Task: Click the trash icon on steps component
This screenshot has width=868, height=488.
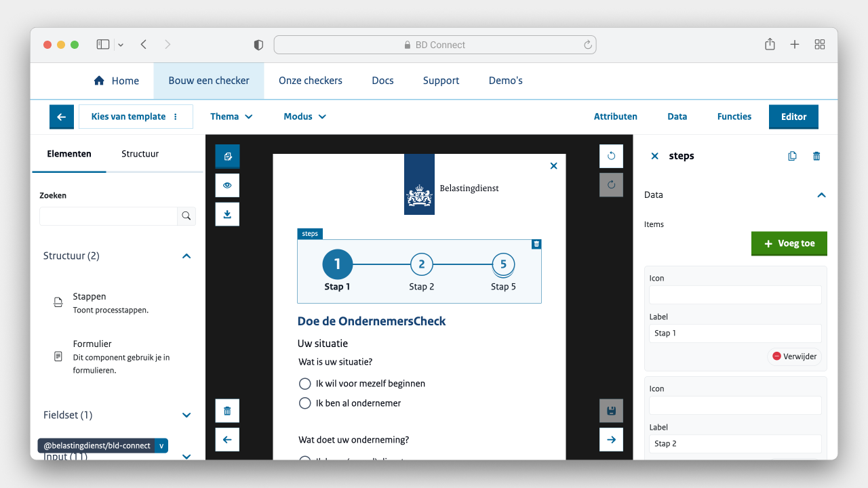Action: (536, 244)
